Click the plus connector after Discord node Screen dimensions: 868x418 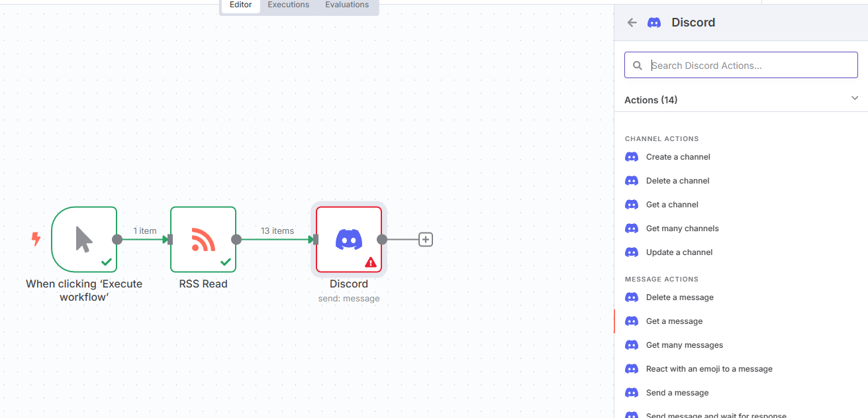[x=426, y=240]
